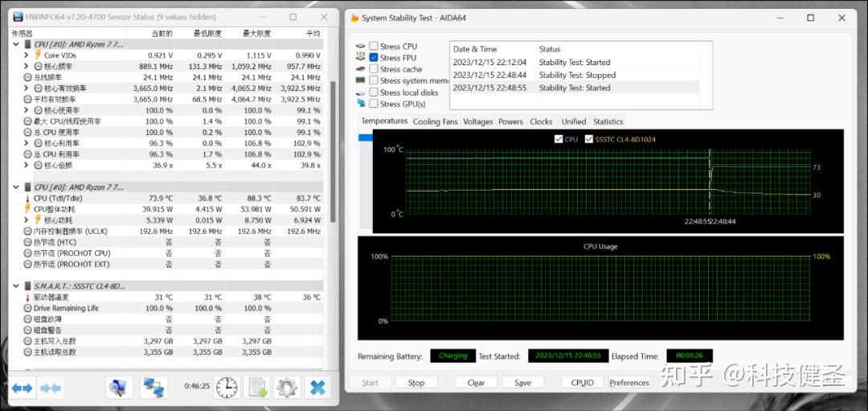
Task: Open the Voltages tab
Action: 477,121
